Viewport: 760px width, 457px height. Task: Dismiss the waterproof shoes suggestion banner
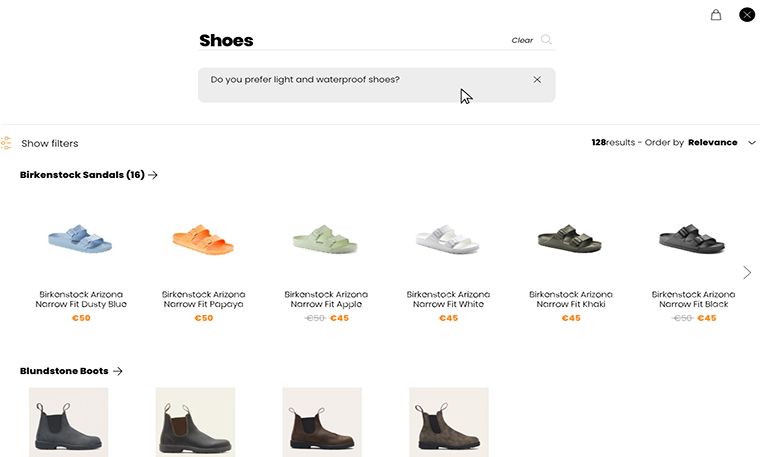[x=537, y=79]
